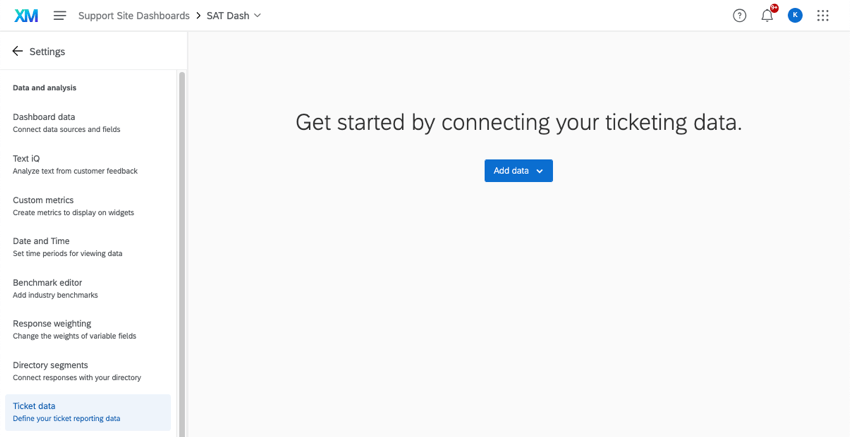Viewport: 850px width, 437px height.
Task: Go to Support Site Dashboards breadcrumb
Action: (x=133, y=16)
